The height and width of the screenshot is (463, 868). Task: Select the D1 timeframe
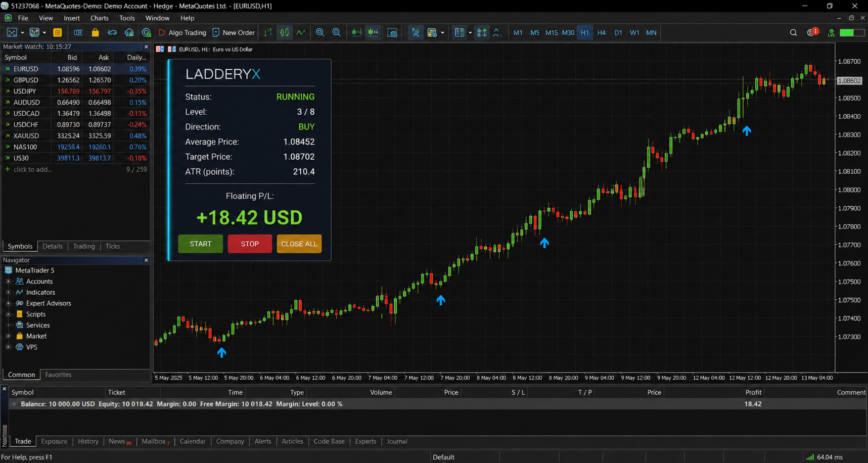618,32
